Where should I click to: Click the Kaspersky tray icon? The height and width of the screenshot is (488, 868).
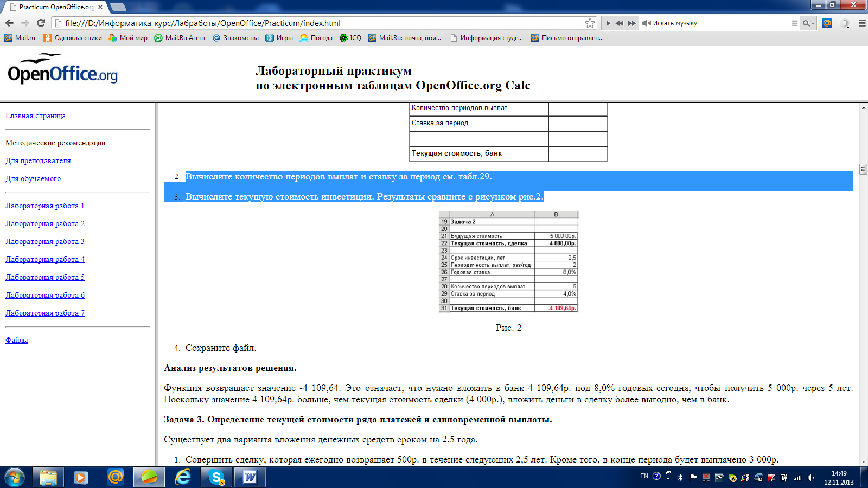coord(771,478)
